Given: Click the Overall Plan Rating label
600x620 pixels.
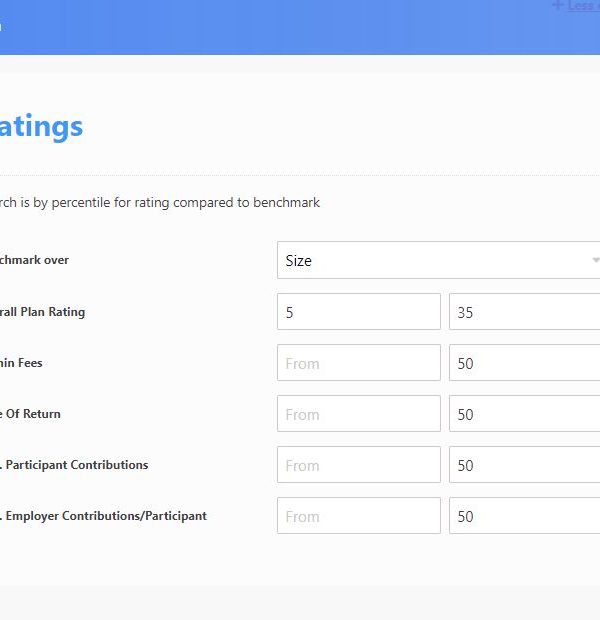Looking at the screenshot, I should 42,312.
